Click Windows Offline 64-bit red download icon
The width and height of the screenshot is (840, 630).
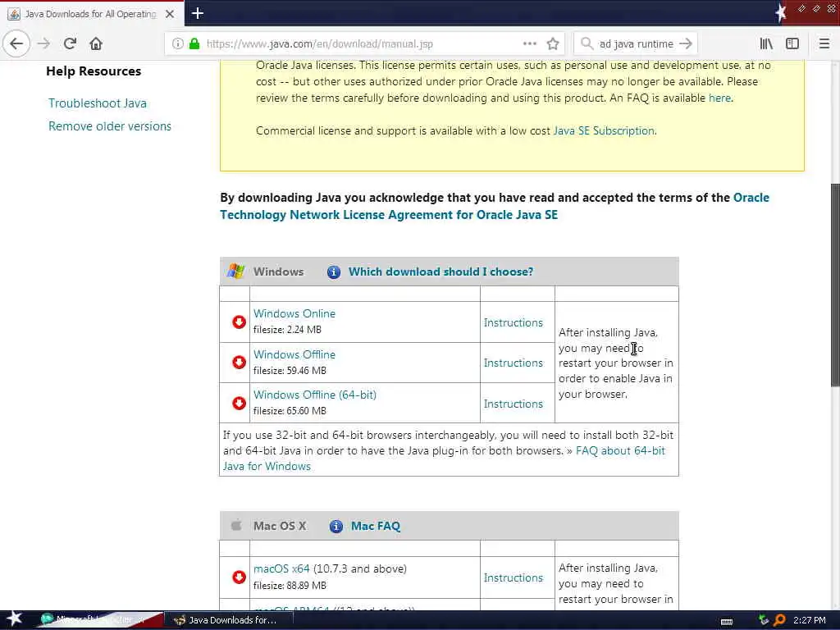pyautogui.click(x=239, y=403)
